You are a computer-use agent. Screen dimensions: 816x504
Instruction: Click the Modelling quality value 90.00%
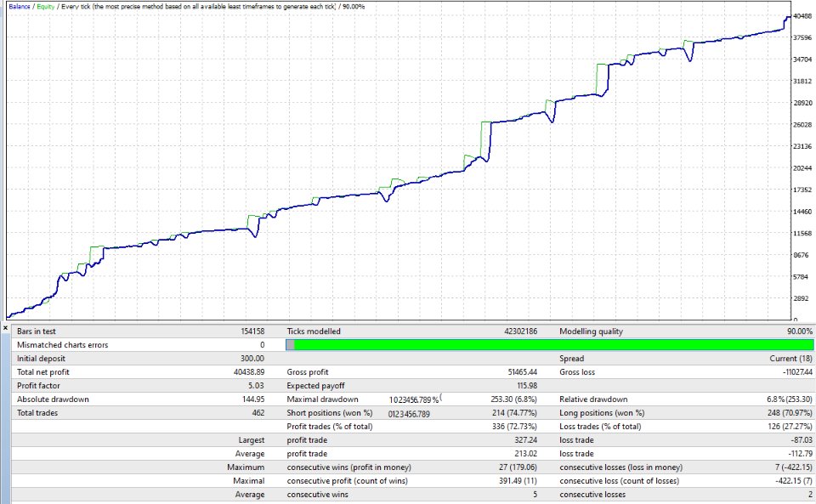coord(800,331)
